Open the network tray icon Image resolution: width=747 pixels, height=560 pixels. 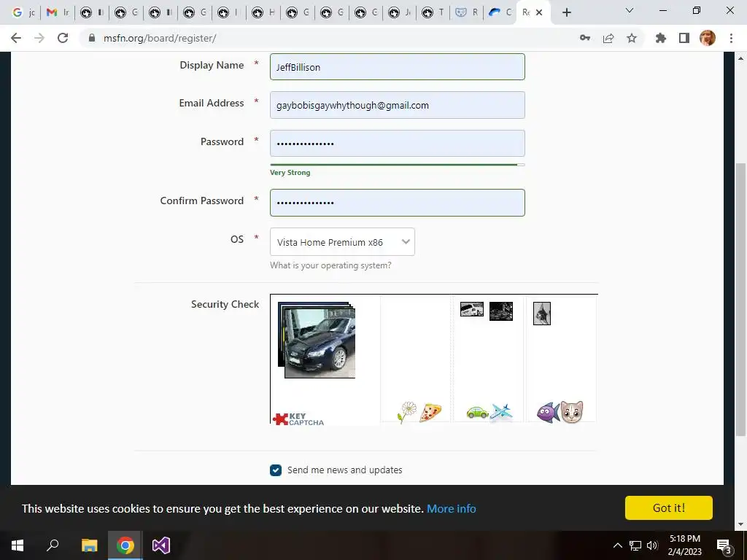[635, 545]
